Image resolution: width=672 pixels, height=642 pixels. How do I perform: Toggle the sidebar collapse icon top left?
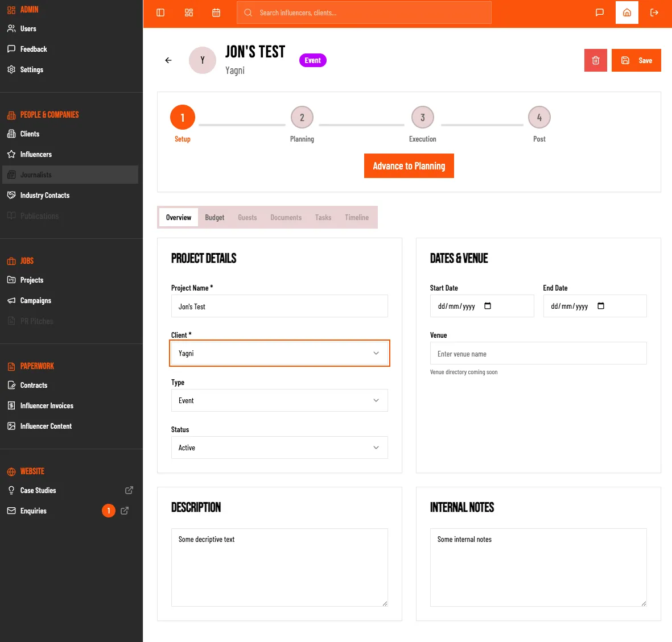(160, 12)
